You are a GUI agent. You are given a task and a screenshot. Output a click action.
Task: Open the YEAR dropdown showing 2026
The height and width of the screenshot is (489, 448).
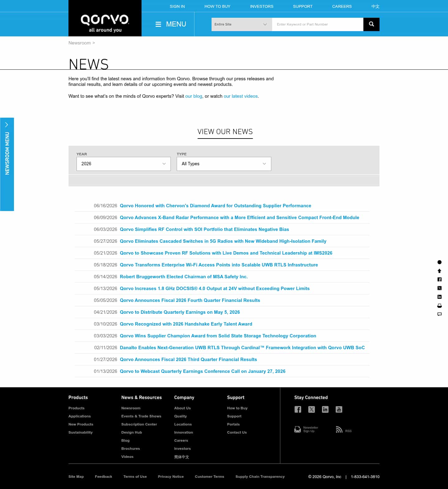[x=124, y=164]
